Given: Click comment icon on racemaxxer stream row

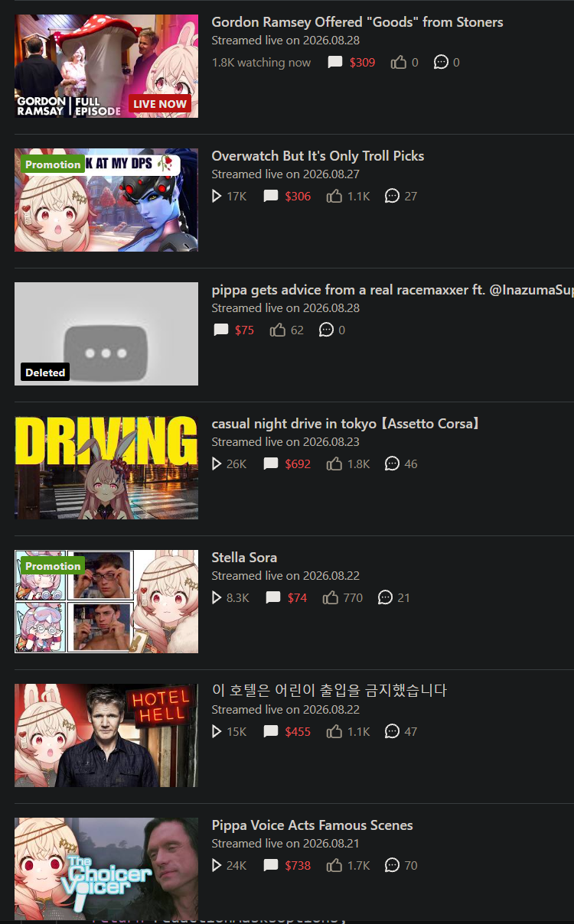Looking at the screenshot, I should [x=326, y=330].
